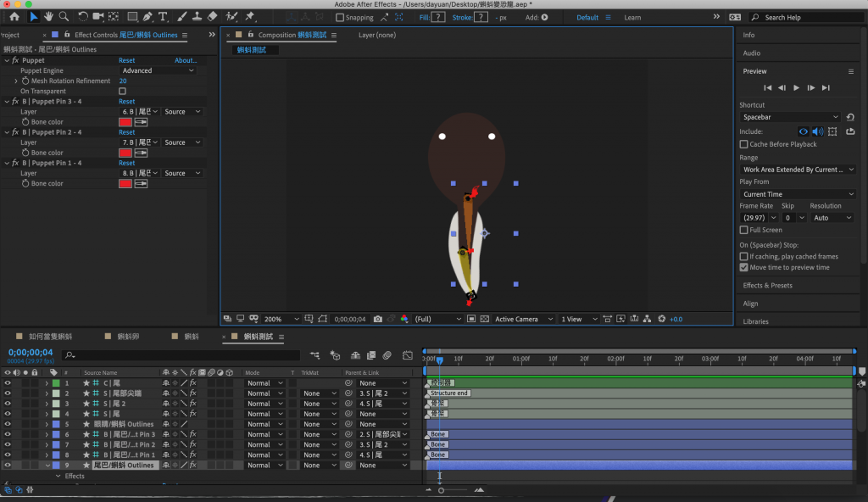This screenshot has height=502, width=868.
Task: Hide layer 5 using its eye icon
Action: [x=8, y=424]
